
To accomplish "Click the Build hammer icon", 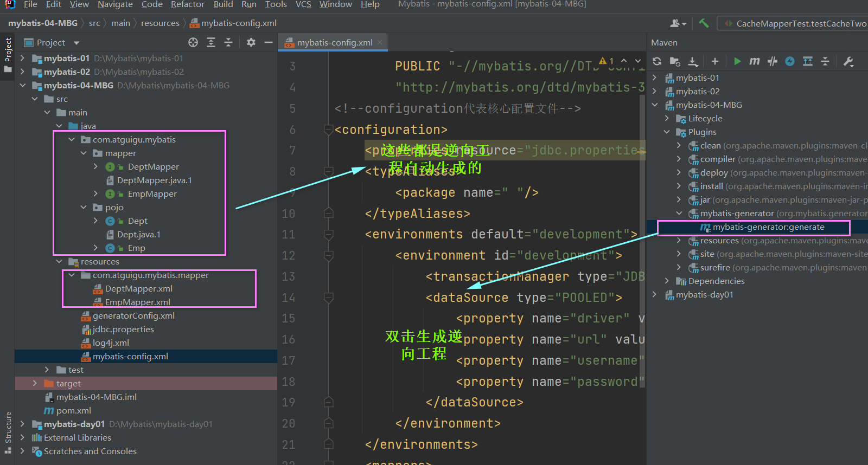I will point(704,23).
